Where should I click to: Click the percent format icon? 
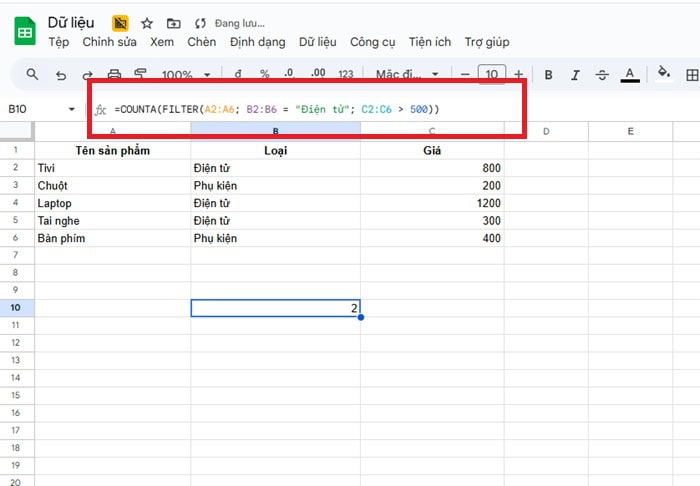point(265,74)
